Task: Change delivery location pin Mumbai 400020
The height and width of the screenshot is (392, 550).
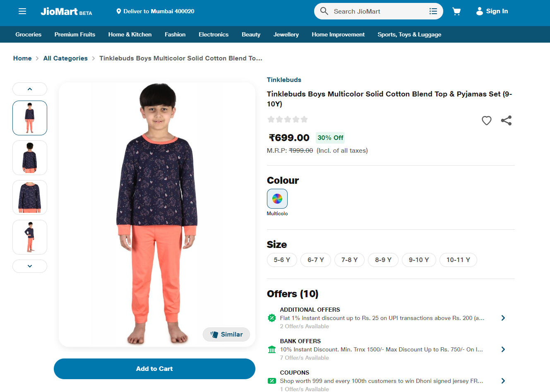Action: point(119,11)
